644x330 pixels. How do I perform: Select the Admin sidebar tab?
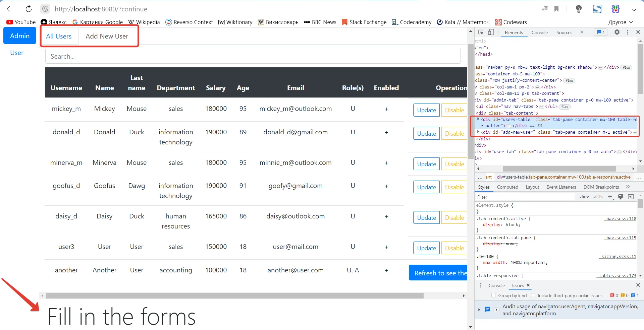pyautogui.click(x=20, y=36)
